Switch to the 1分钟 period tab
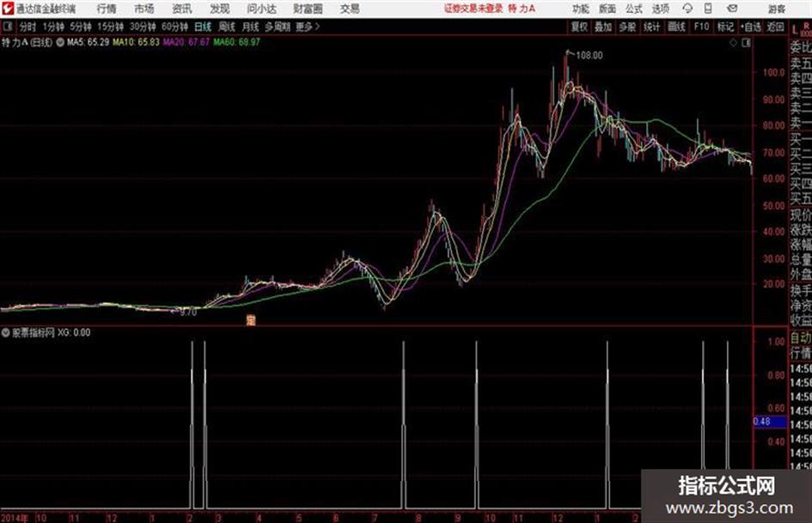 (53, 27)
